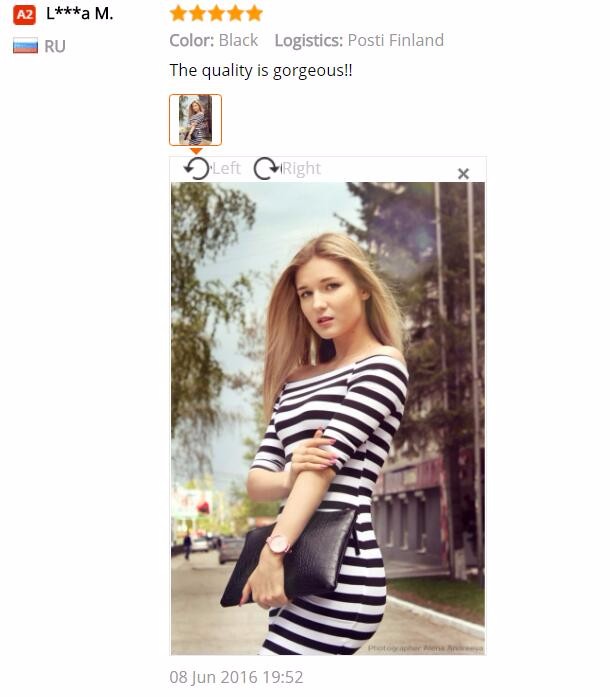Image resolution: width=610 pixels, height=697 pixels.
Task: Click the review text about quality
Action: coord(261,71)
